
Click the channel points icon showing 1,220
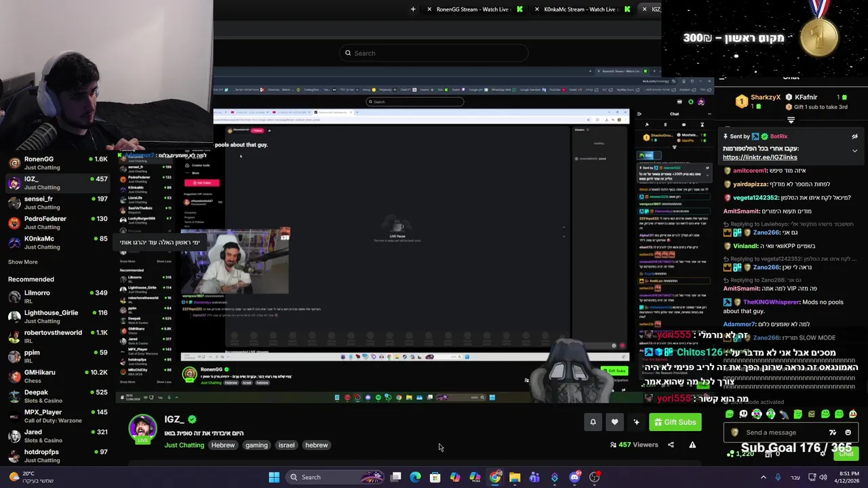point(740,453)
